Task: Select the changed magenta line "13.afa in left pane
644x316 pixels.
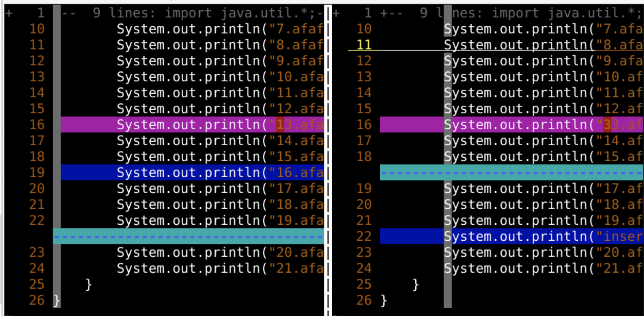Action: [x=192, y=124]
